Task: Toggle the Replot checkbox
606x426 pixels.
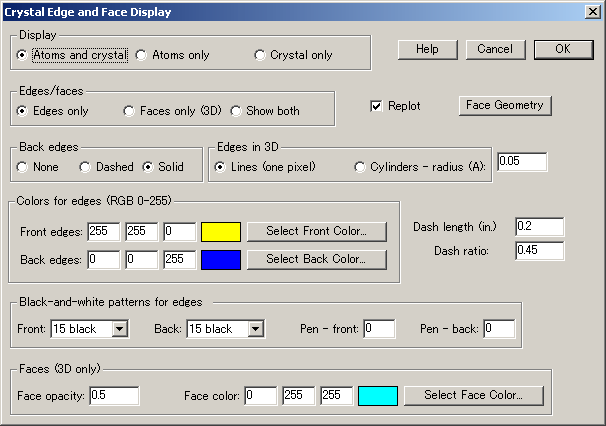Action: click(377, 106)
